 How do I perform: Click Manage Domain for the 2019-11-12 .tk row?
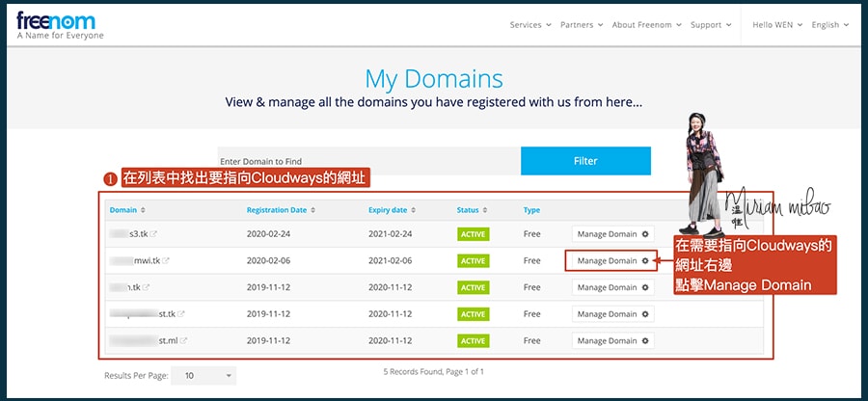click(612, 287)
